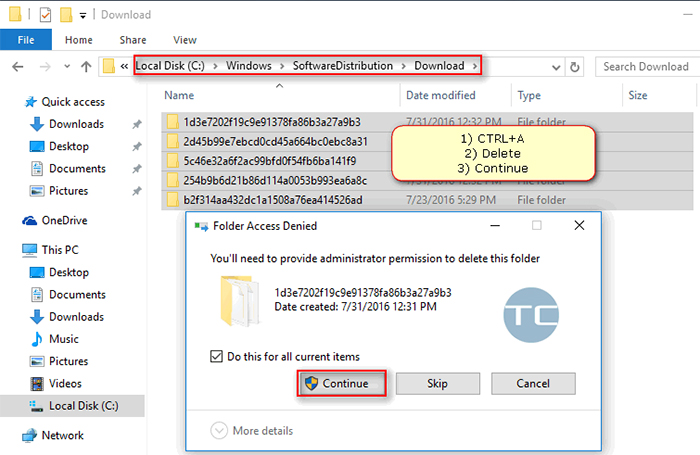Image resolution: width=700 pixels, height=455 pixels.
Task: Refresh the Download folder view
Action: (575, 67)
